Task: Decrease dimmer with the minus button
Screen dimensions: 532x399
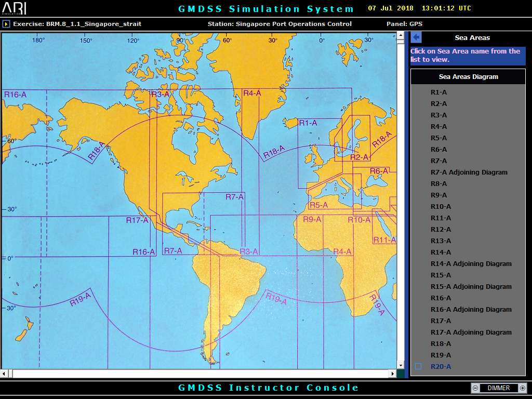Action: [x=475, y=388]
